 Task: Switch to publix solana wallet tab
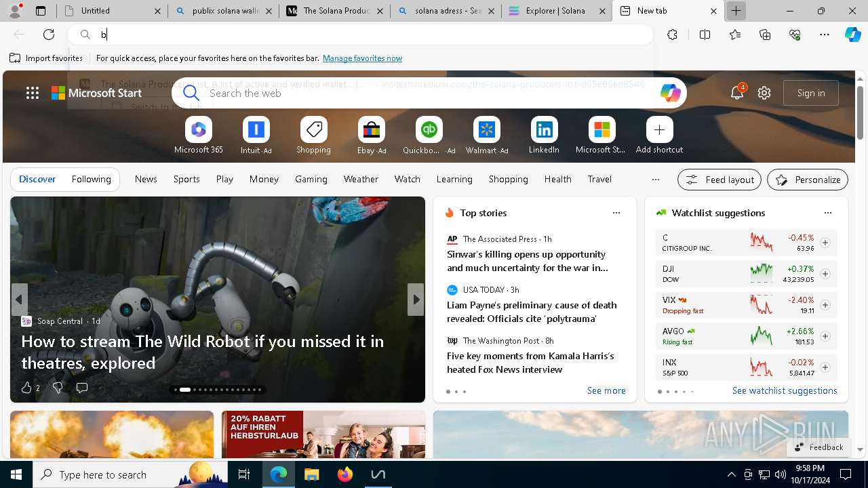click(223, 11)
